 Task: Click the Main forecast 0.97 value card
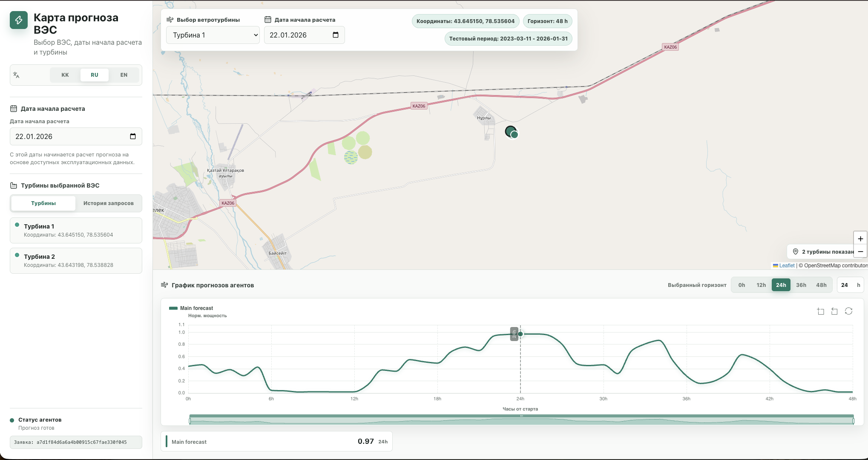[x=276, y=442]
